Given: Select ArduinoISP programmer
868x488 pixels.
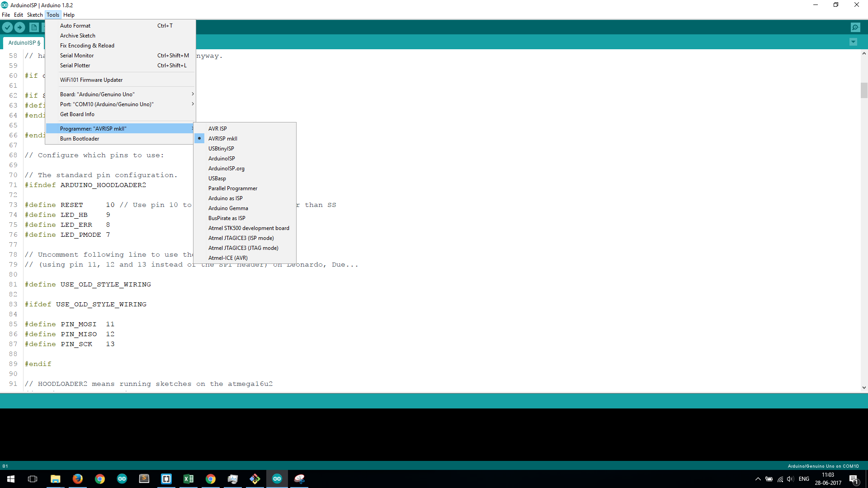Looking at the screenshot, I should (x=245, y=159).
